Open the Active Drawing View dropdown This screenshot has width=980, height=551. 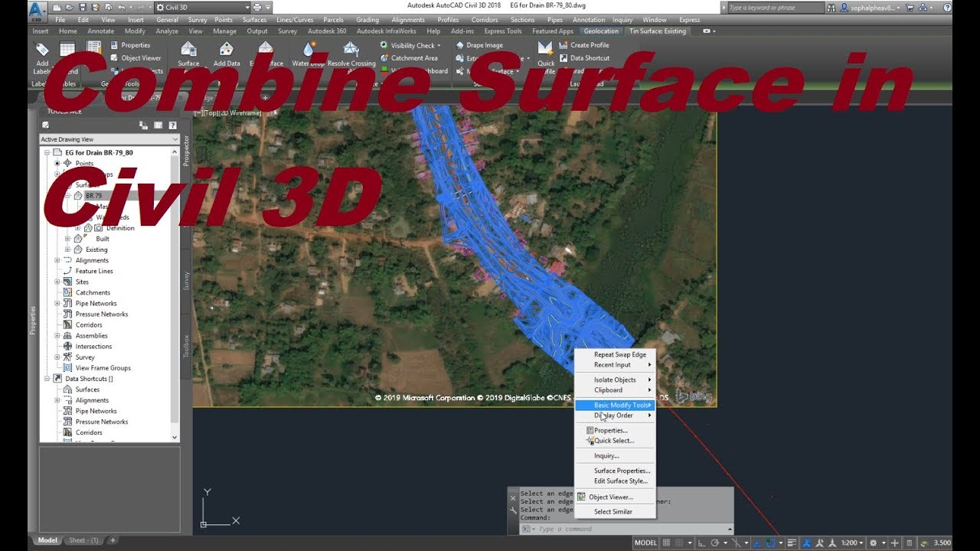click(x=109, y=139)
